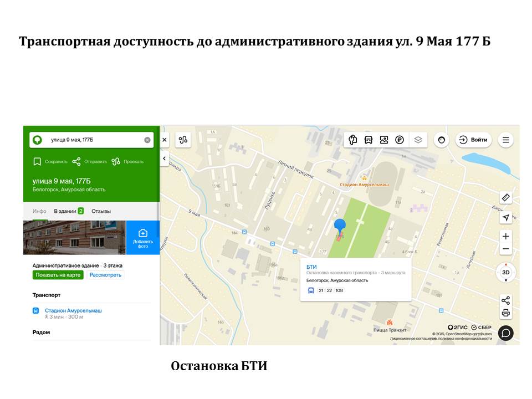Click the route builder icon beside search panel

[183, 140]
